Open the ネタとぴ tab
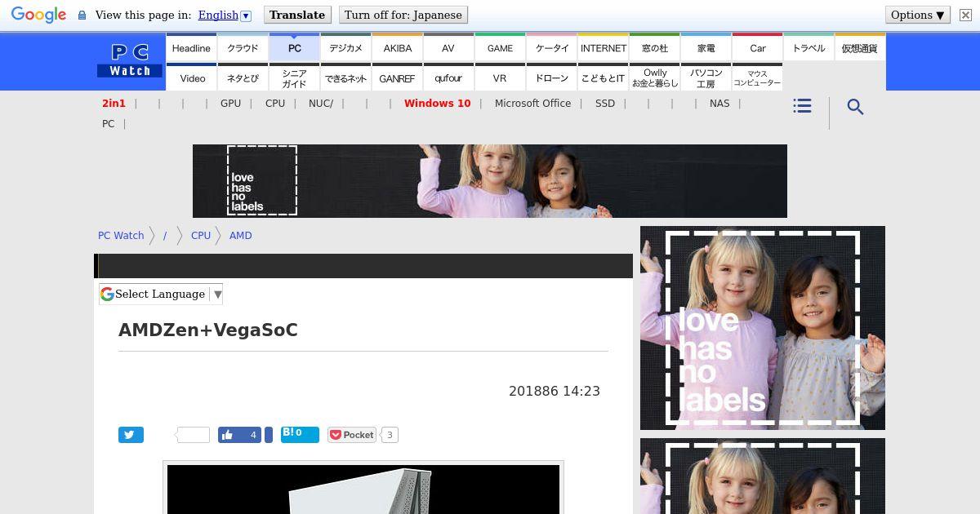Viewport: 980px width, 514px height. [243, 78]
